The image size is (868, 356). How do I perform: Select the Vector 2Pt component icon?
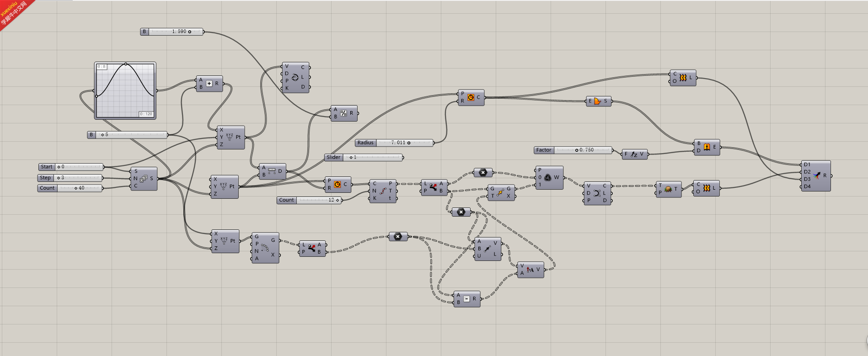(x=487, y=249)
